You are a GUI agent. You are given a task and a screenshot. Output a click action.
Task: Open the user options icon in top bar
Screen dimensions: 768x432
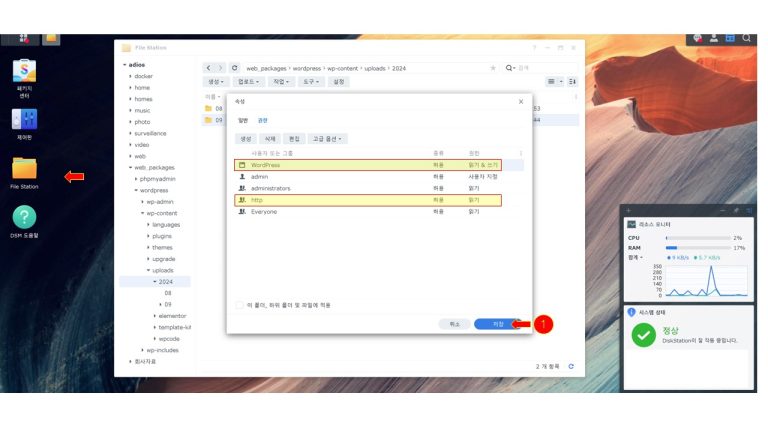714,38
